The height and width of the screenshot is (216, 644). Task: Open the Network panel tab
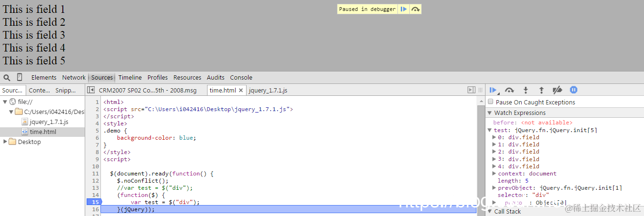pos(74,77)
